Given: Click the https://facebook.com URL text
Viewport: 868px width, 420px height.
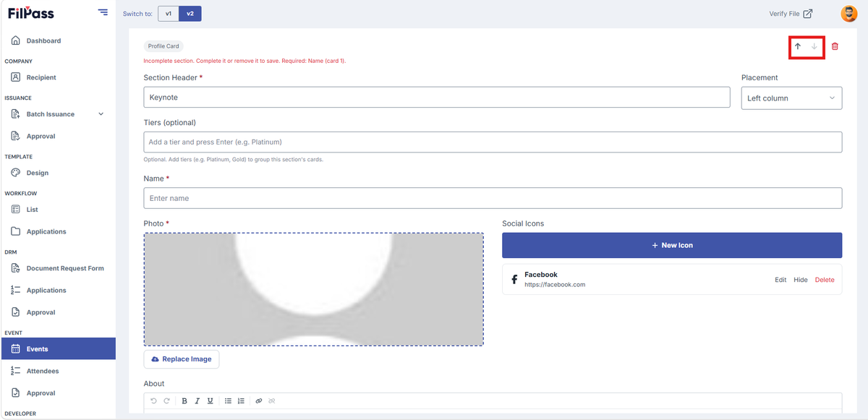Looking at the screenshot, I should [555, 285].
